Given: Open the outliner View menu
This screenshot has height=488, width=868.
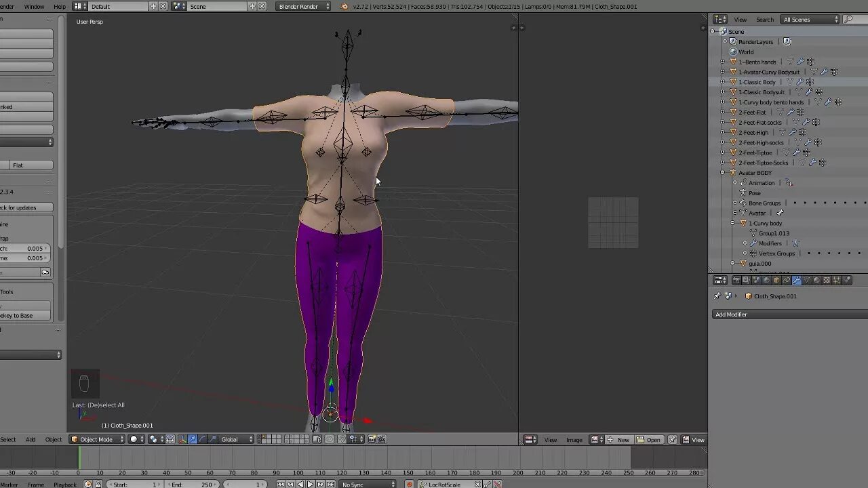Looking at the screenshot, I should pyautogui.click(x=741, y=20).
